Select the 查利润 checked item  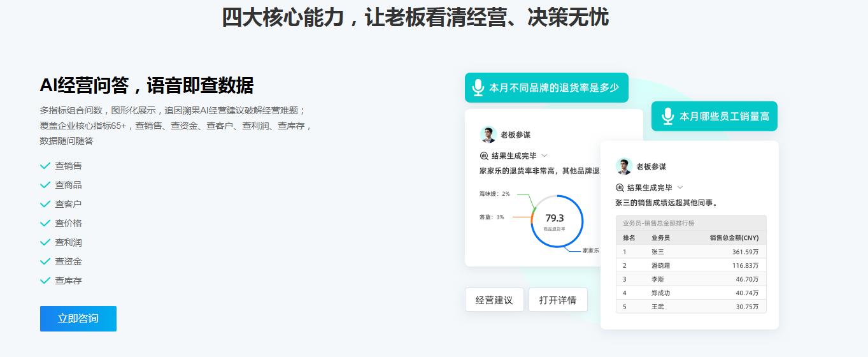pos(68,242)
